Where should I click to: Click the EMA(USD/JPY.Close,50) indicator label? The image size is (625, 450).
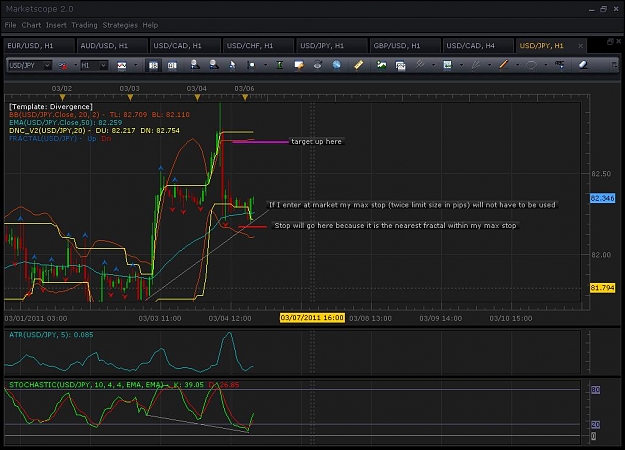tap(65, 123)
